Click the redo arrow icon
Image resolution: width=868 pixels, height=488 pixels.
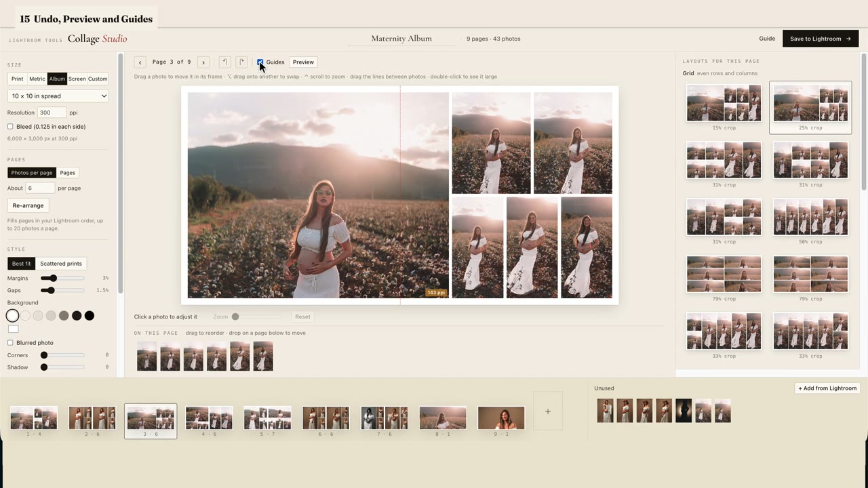click(x=241, y=62)
